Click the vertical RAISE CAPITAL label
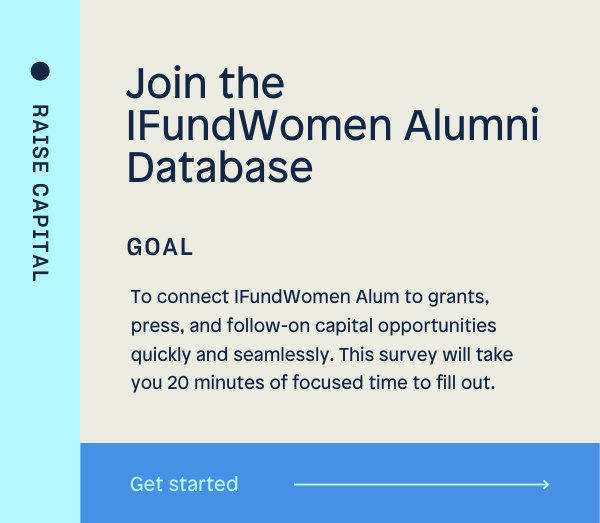Viewport: 600px width, 523px height. tap(40, 193)
